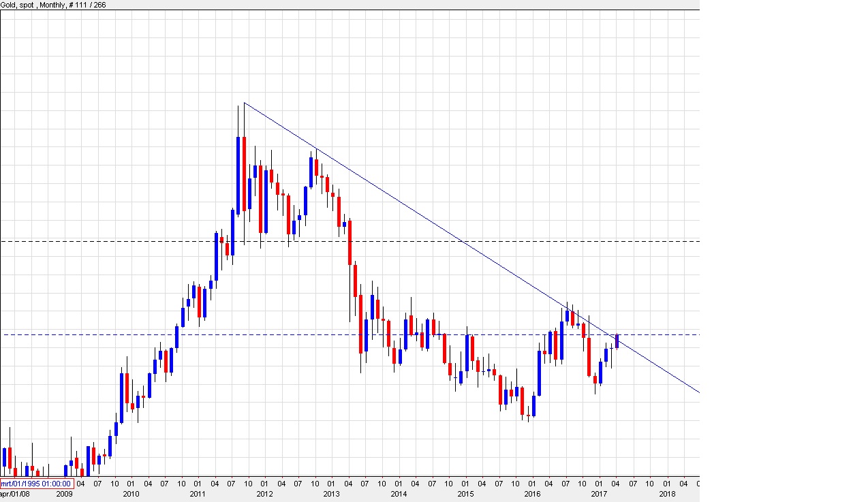Click the 2010 year label on time axis
This screenshot has height=502, width=868.
tap(131, 494)
